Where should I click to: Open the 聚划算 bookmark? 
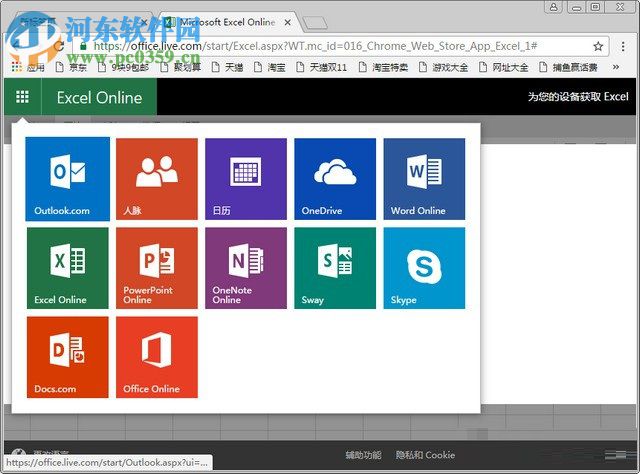[180, 67]
